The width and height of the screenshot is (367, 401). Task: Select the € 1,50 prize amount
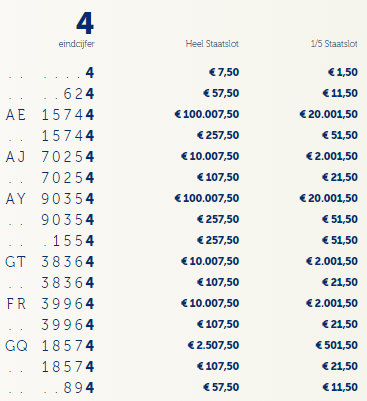(343, 72)
